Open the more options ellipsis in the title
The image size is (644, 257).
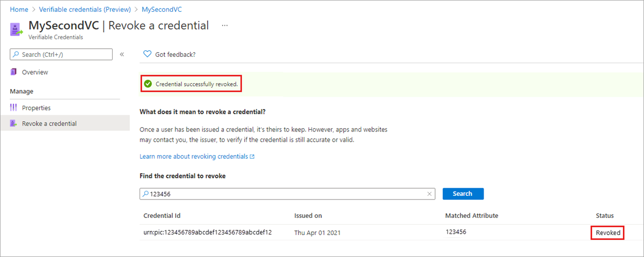coord(225,26)
